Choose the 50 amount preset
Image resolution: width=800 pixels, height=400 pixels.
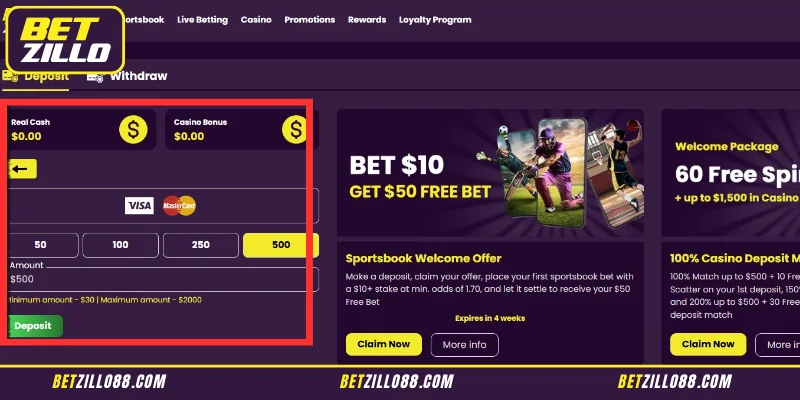pyautogui.click(x=40, y=245)
